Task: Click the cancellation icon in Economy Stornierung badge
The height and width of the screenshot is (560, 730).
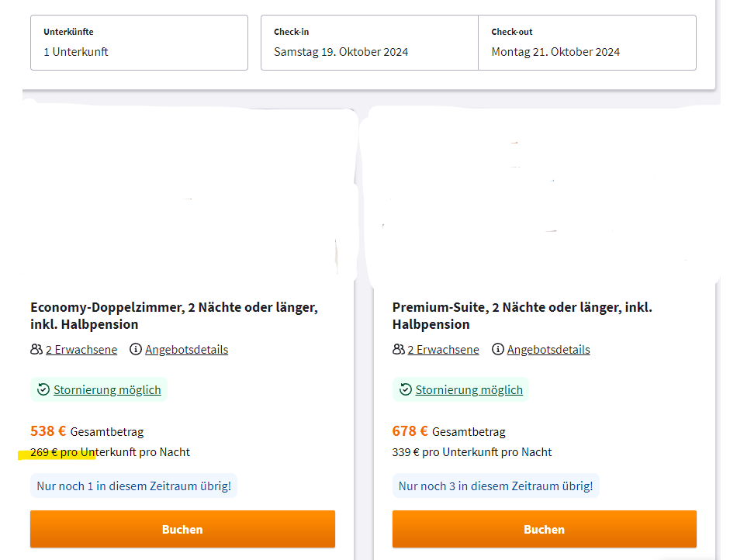Action: click(43, 389)
